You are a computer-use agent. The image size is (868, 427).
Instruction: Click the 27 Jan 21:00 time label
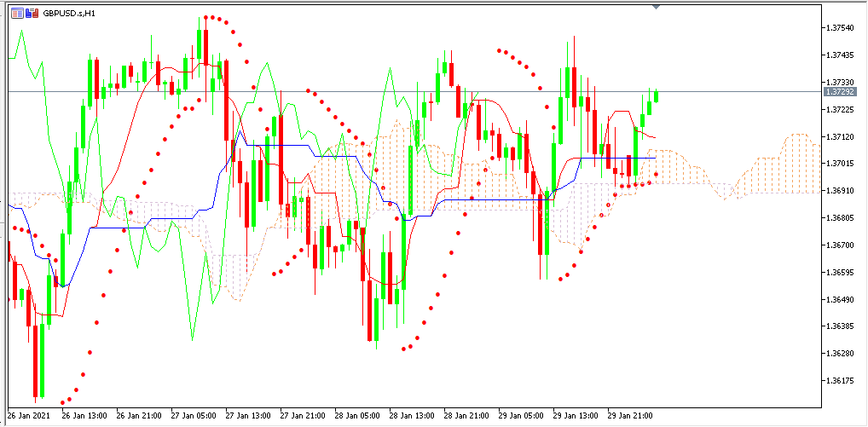[x=303, y=415]
